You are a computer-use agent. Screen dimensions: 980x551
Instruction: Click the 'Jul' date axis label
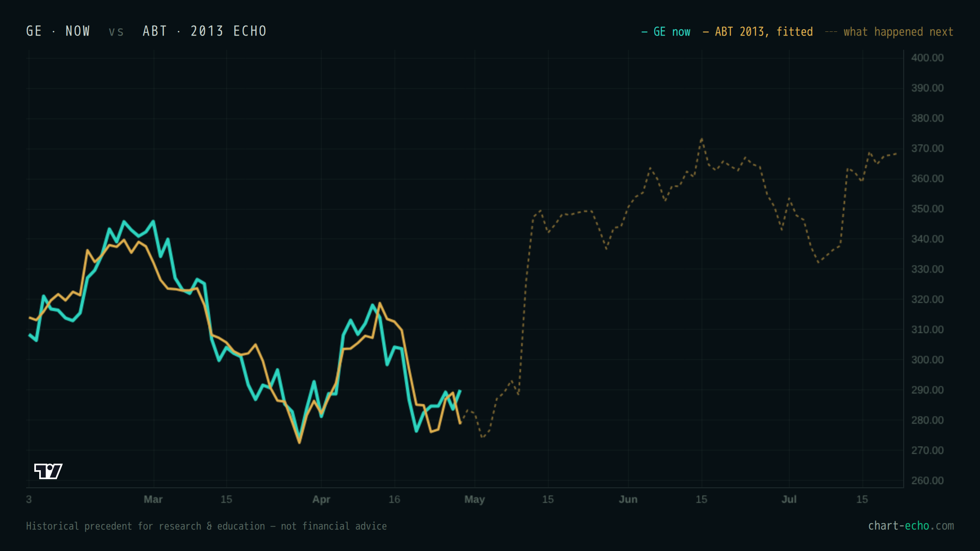789,499
